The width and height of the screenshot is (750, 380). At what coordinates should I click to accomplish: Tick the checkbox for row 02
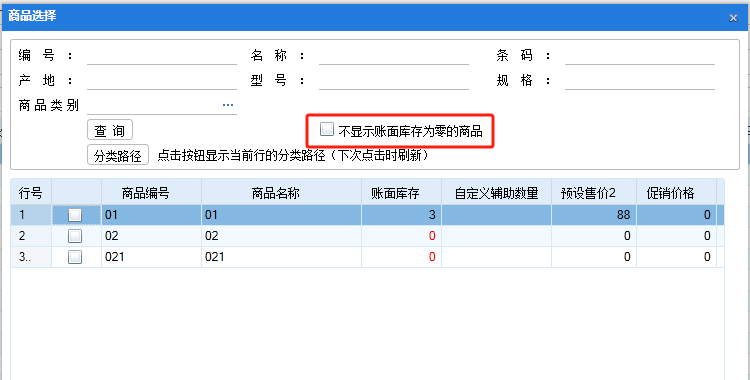(x=75, y=236)
